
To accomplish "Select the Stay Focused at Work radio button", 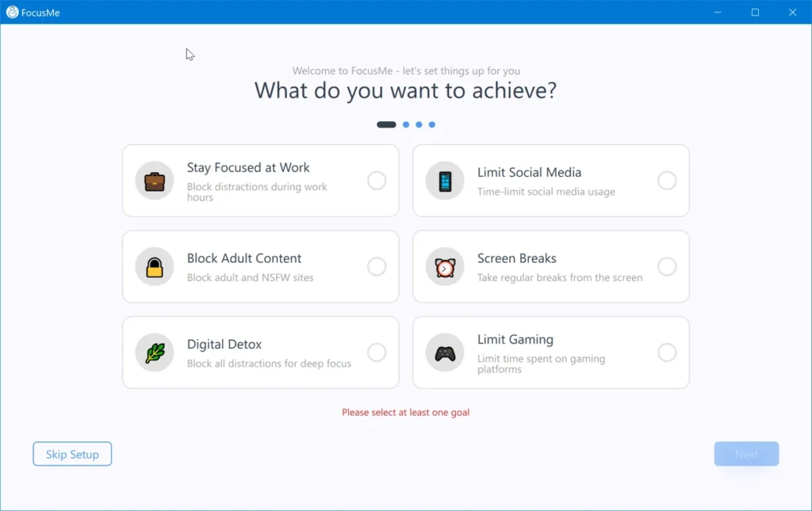I will pyautogui.click(x=377, y=181).
